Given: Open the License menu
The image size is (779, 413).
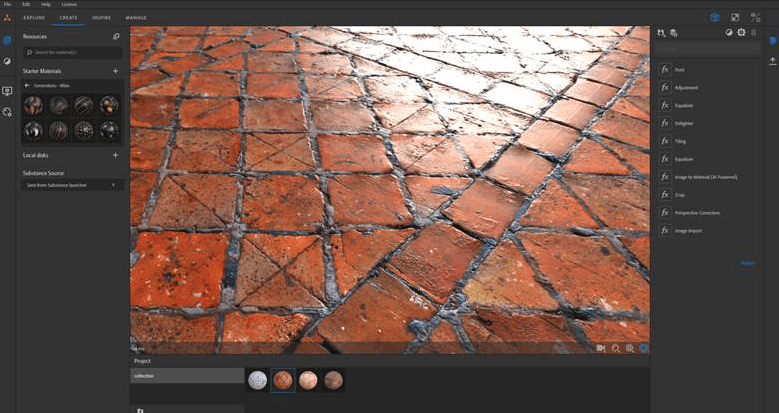Looking at the screenshot, I should point(69,4).
